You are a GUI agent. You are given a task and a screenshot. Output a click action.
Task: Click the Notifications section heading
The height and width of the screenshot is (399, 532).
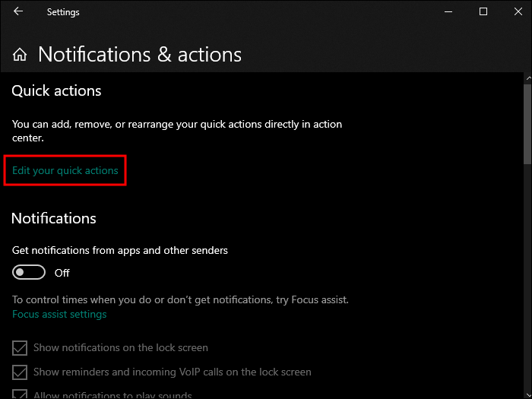(54, 218)
